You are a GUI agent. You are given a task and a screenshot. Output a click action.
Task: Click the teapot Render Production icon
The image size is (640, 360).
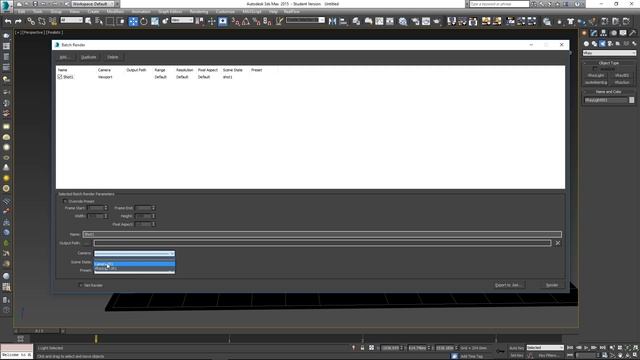[437, 21]
